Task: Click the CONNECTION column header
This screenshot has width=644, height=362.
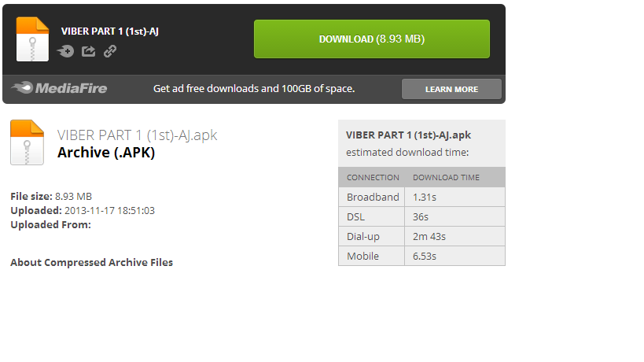Action: click(x=373, y=177)
